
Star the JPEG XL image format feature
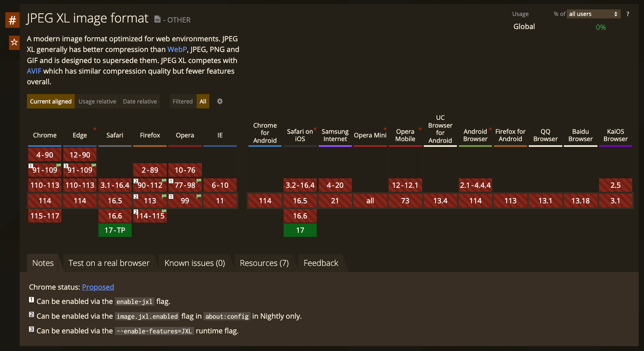[x=14, y=42]
